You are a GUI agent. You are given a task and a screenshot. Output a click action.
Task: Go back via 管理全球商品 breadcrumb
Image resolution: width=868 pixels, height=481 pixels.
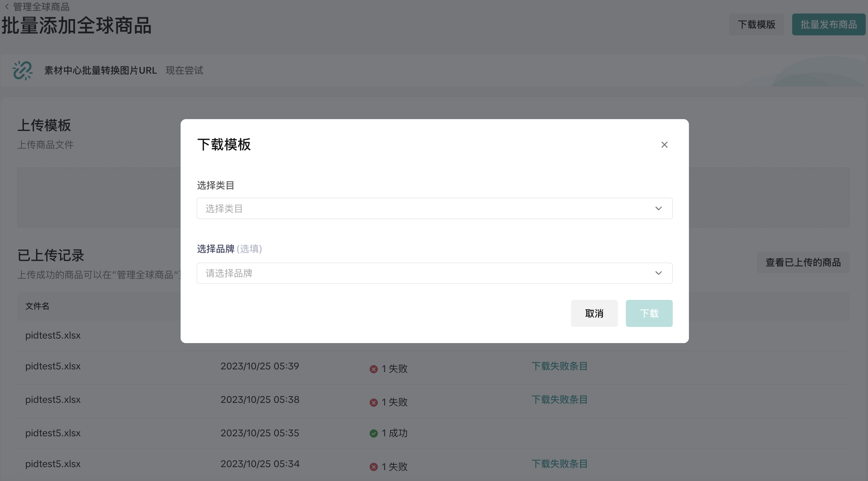(41, 7)
